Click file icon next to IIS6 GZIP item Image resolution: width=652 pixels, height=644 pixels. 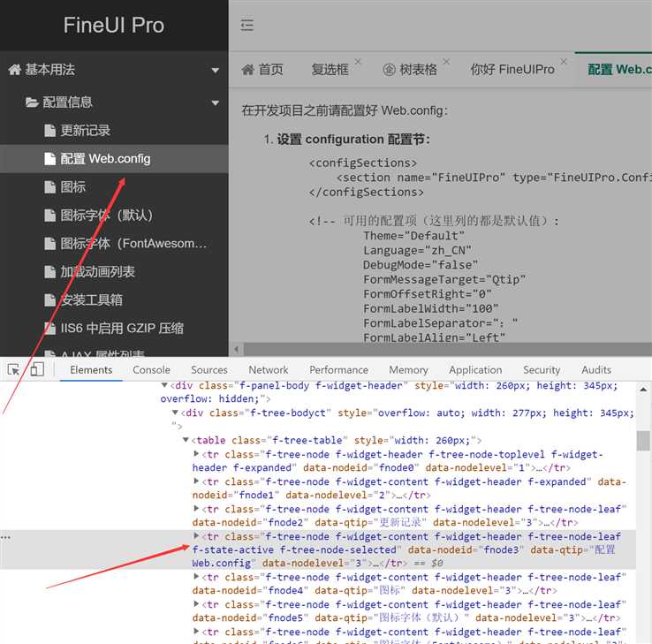tap(49, 329)
